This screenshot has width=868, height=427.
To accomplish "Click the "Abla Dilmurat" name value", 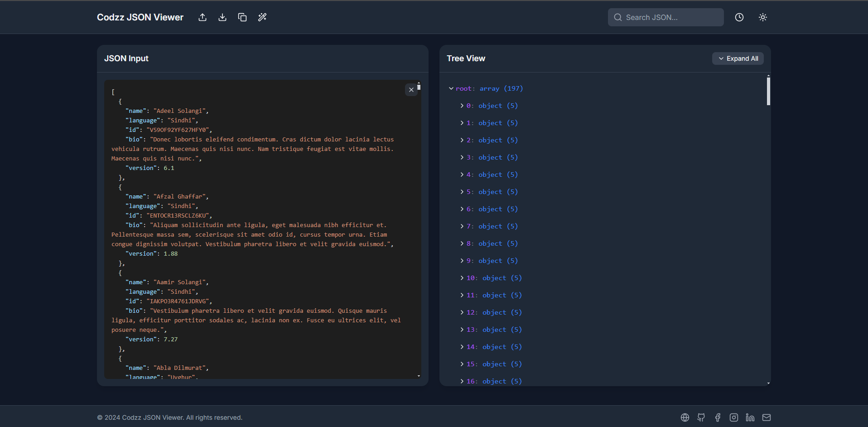I will pos(179,368).
